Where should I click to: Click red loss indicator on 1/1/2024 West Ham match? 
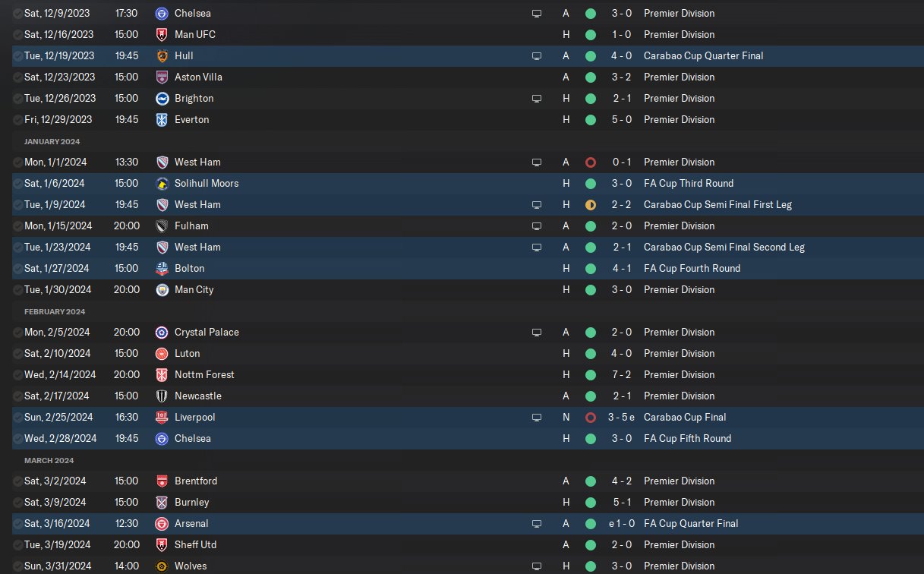(590, 162)
